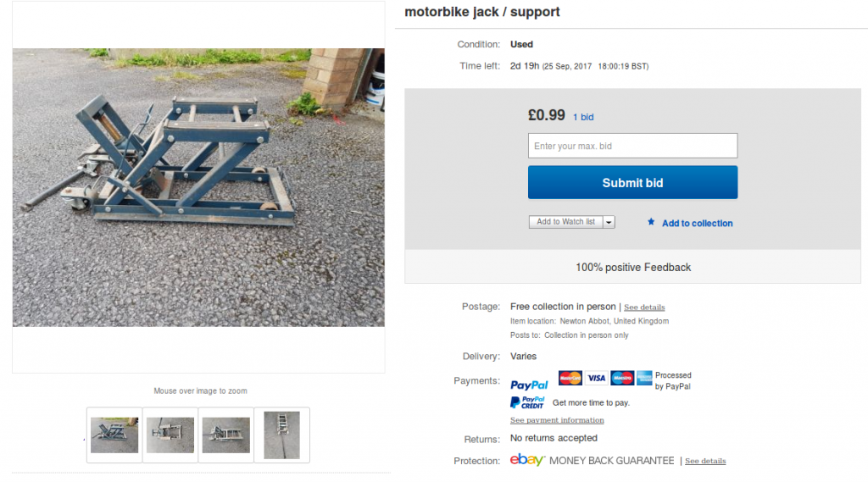Viewport: 868px width, 482px height.
Task: Open the 1 bid history link
Action: pyautogui.click(x=583, y=117)
